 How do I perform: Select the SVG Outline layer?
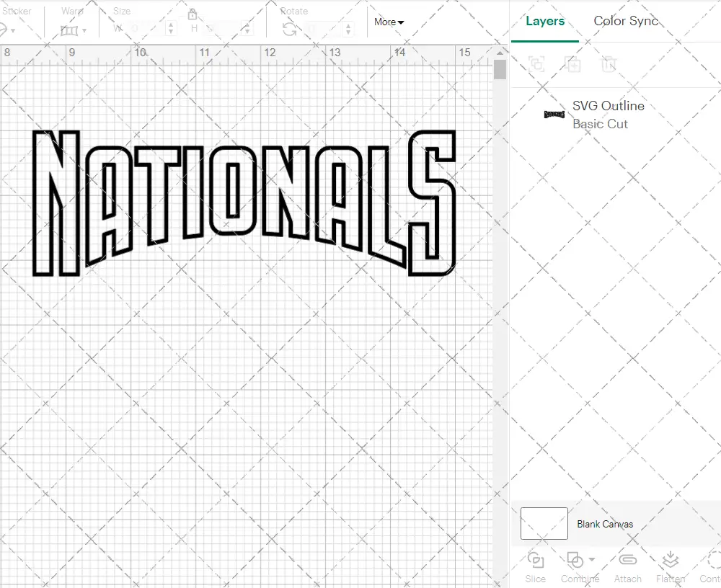pos(608,115)
